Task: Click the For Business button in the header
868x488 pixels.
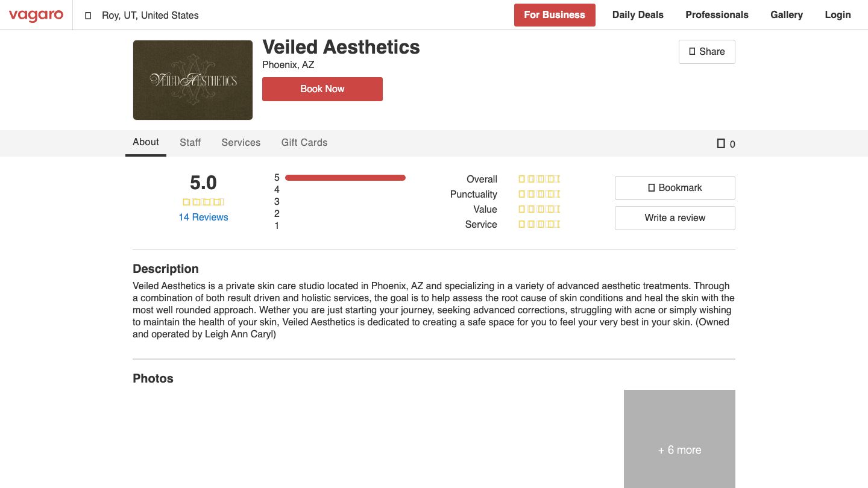Action: [555, 15]
